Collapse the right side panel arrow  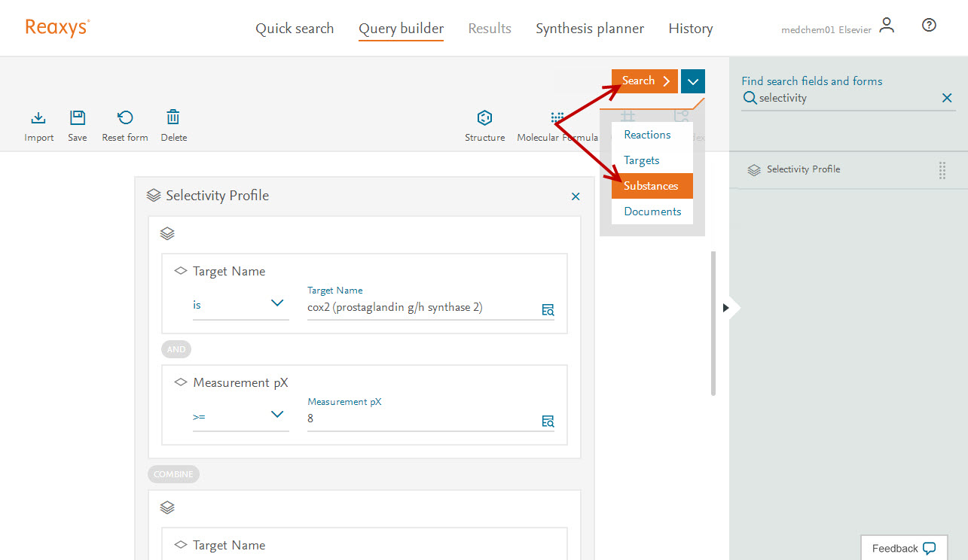coord(726,308)
